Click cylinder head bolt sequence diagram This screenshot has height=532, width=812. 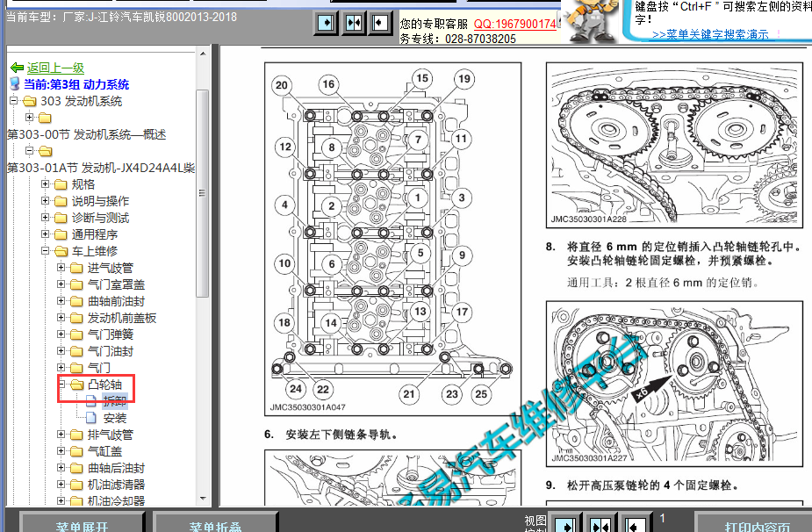click(x=392, y=239)
